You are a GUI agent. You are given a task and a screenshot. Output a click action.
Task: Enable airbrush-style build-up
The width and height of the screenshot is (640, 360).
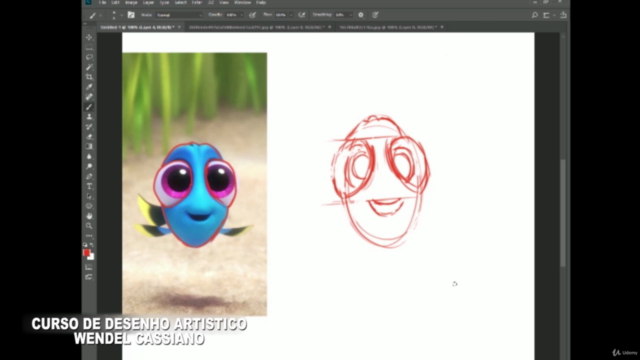pyautogui.click(x=302, y=15)
